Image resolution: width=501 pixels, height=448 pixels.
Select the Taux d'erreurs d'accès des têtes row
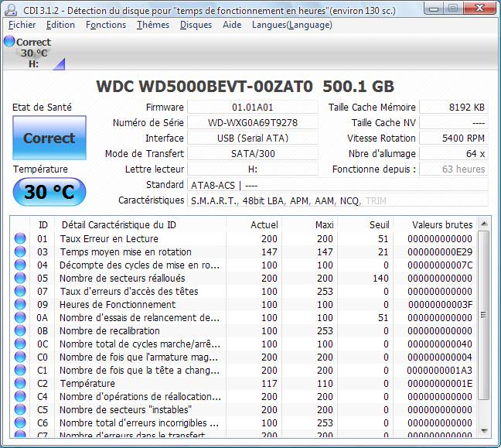point(244,291)
